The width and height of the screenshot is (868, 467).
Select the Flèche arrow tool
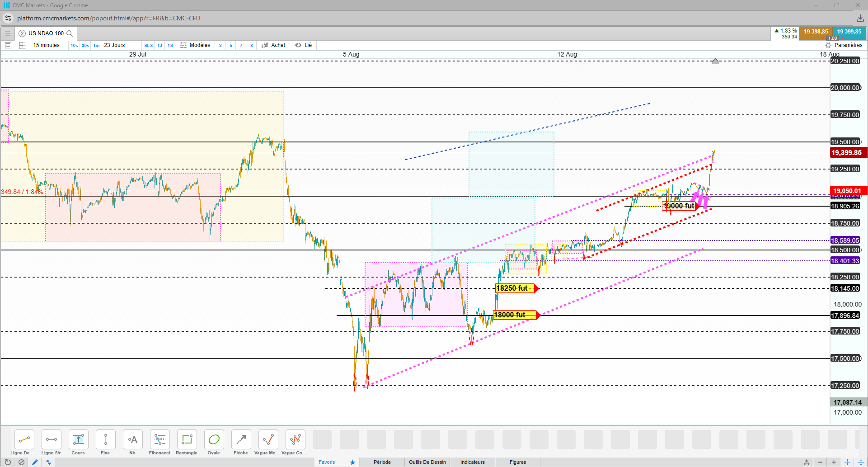[241, 443]
